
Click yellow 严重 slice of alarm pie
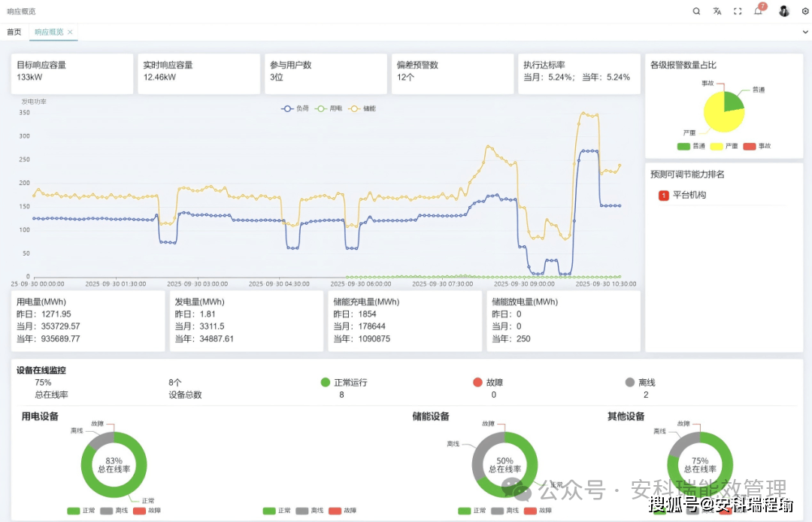coord(717,118)
